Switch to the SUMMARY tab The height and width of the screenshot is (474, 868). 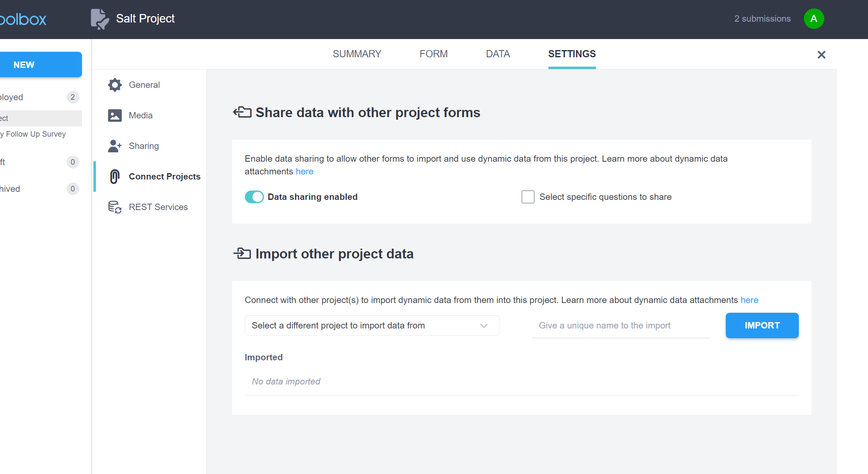(x=357, y=54)
